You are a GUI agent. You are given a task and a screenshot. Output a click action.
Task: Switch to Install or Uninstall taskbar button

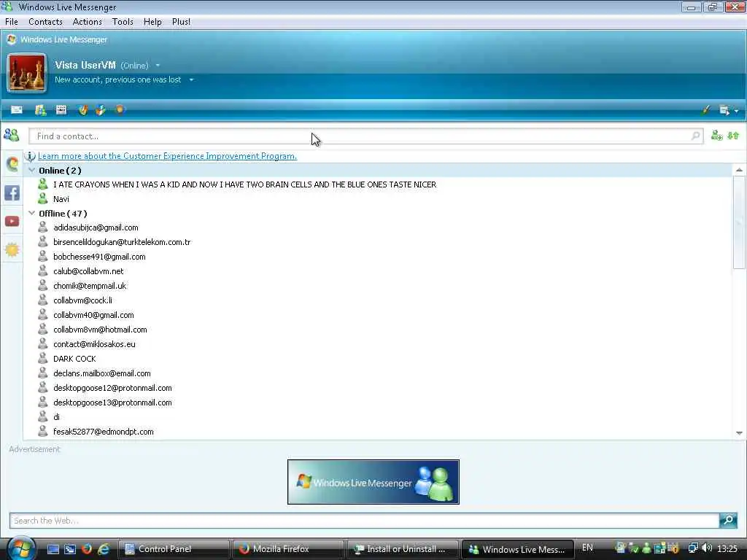pos(403,549)
